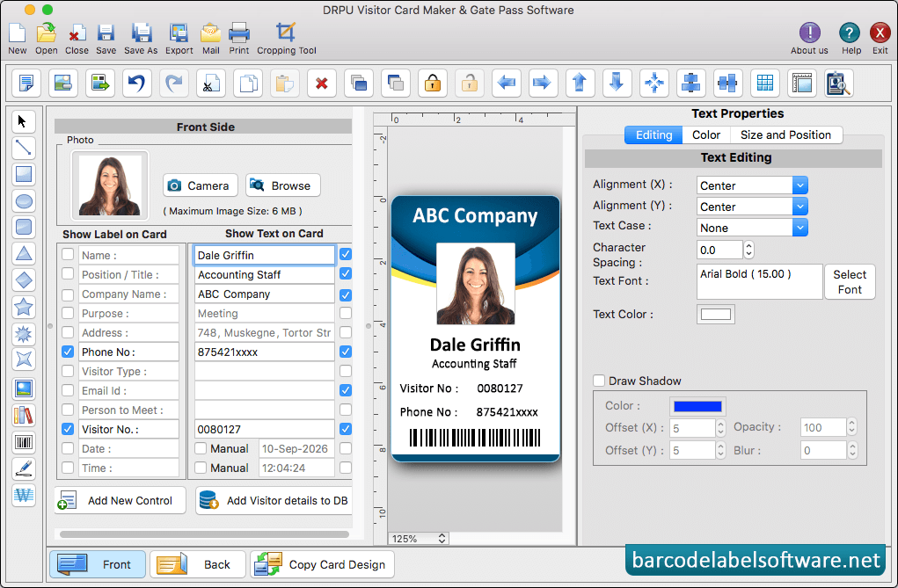
Task: Adjust the Offset (Y) stepper
Action: [720, 450]
